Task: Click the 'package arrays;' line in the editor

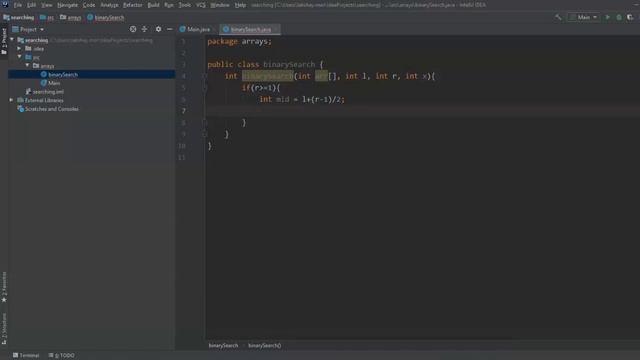Action: [x=239, y=41]
